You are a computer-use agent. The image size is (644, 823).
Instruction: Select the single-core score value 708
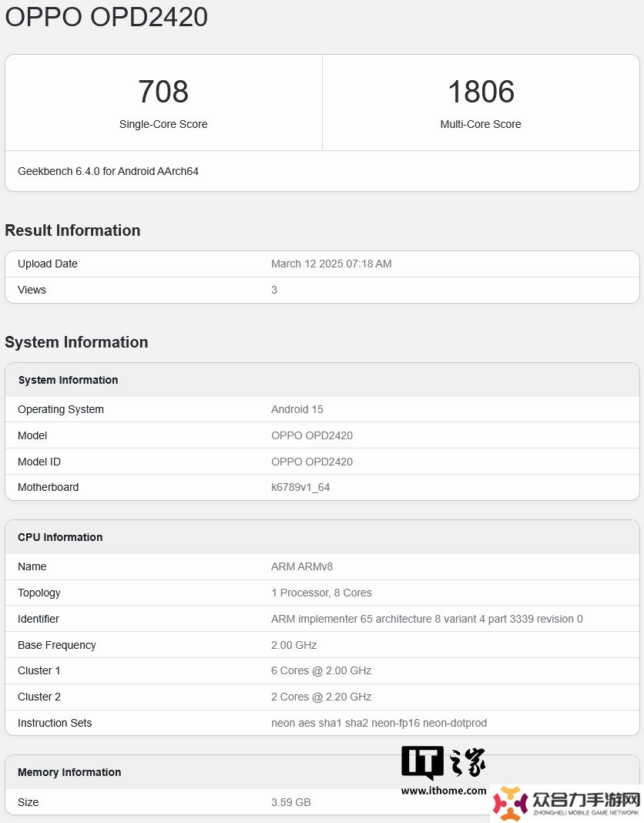pyautogui.click(x=163, y=92)
